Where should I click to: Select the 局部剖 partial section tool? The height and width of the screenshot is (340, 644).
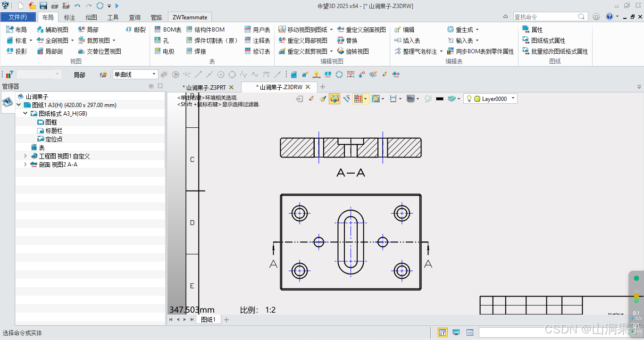click(x=50, y=51)
